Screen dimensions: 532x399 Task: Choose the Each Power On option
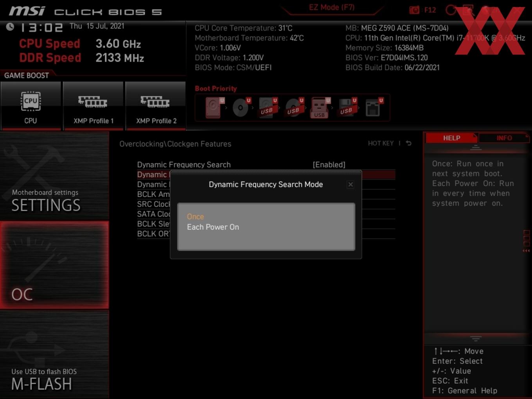pyautogui.click(x=213, y=227)
